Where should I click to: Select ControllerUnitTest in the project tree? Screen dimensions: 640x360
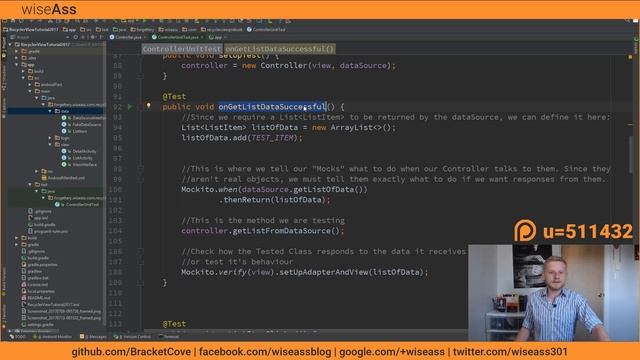(x=77, y=204)
